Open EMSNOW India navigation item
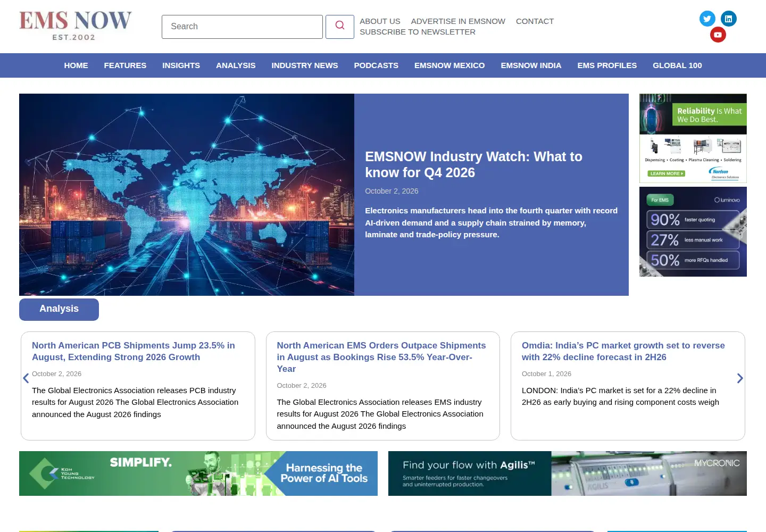The height and width of the screenshot is (532, 766). tap(531, 65)
